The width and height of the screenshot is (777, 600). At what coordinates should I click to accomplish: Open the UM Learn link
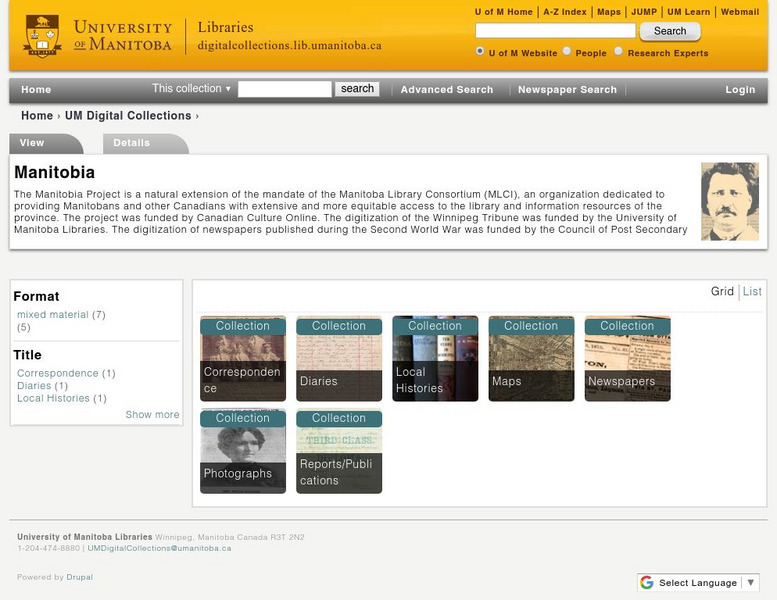click(x=689, y=12)
